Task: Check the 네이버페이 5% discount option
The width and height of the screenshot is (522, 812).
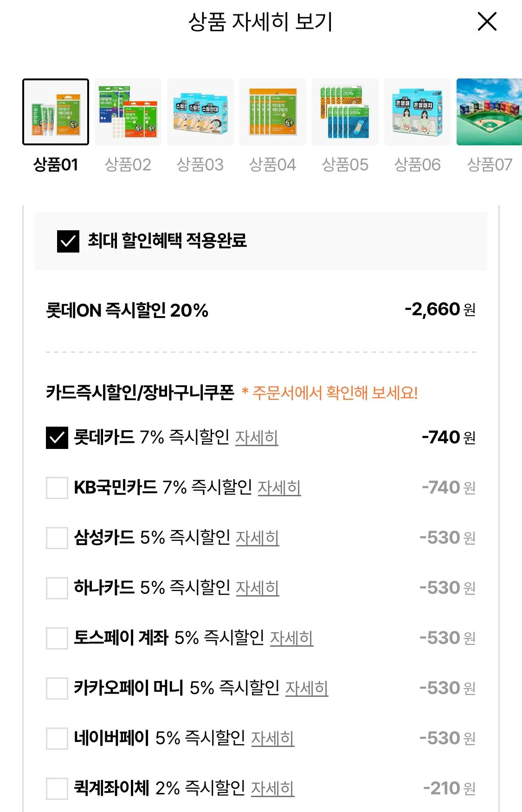Action: pyautogui.click(x=56, y=738)
